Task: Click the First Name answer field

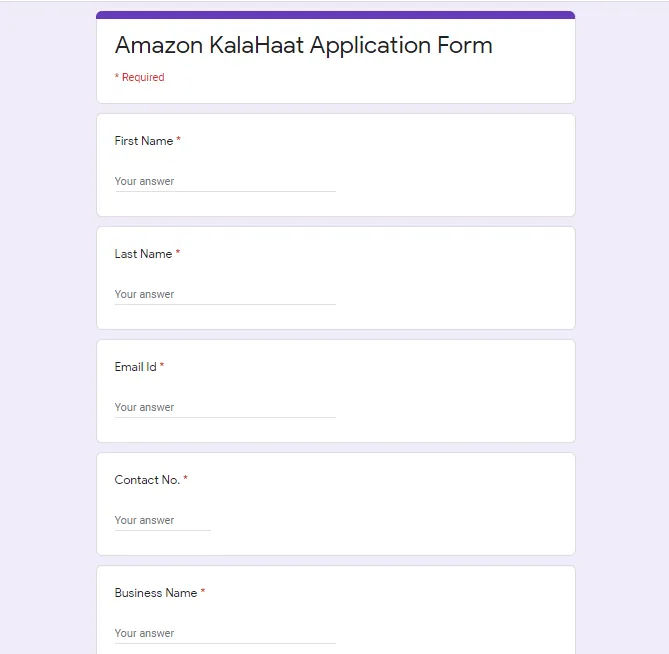Action: tap(225, 182)
